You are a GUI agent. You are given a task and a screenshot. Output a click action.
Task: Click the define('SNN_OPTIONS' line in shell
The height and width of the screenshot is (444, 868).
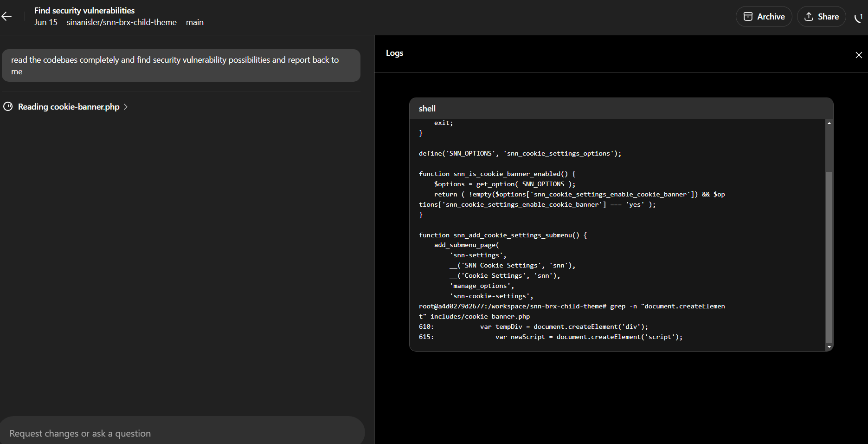tap(520, 153)
